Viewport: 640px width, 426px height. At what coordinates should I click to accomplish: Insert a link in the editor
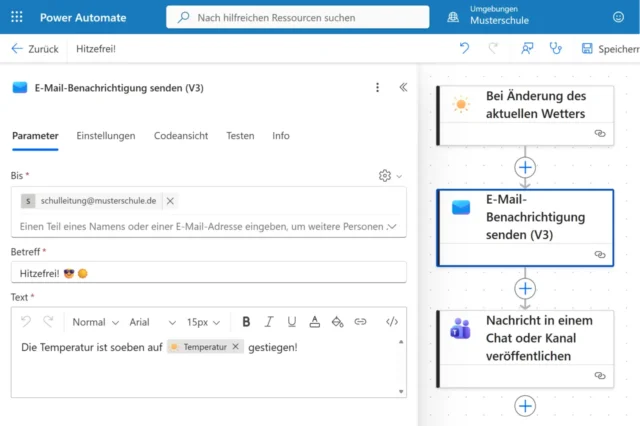(360, 322)
